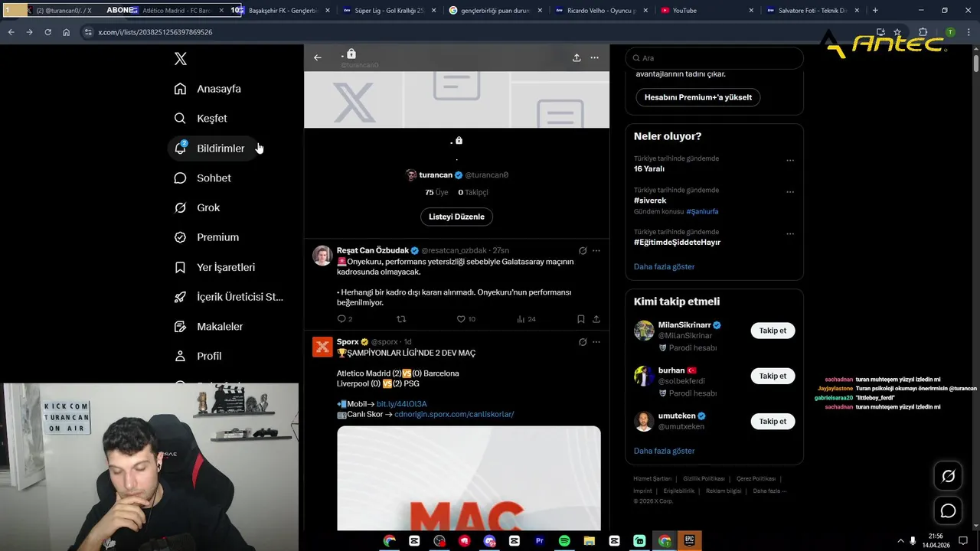Reply to Reşat Can Özbudak's post
Image resolution: width=980 pixels, height=551 pixels.
pos(345,319)
